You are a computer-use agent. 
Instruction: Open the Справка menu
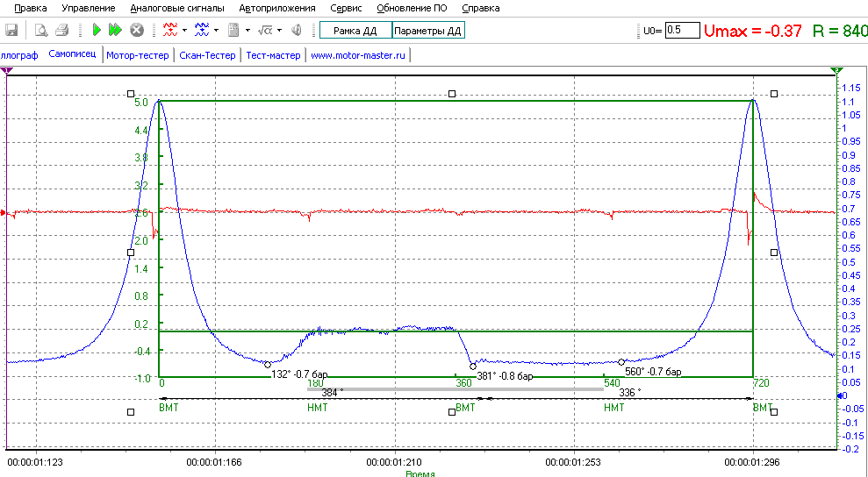click(x=480, y=8)
